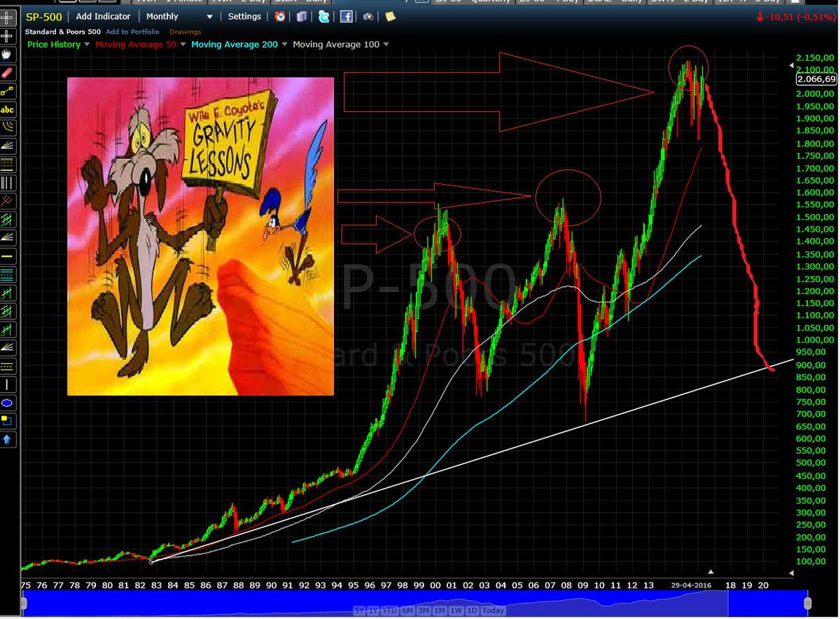This screenshot has width=840, height=619.
Task: Select the rectangle shapes tool
Action: click(8, 421)
